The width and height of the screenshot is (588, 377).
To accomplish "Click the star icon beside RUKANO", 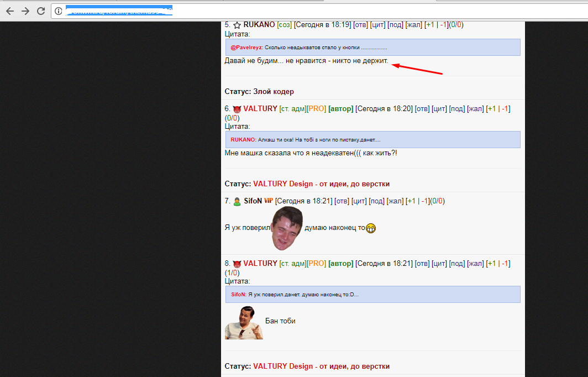I will pyautogui.click(x=237, y=25).
